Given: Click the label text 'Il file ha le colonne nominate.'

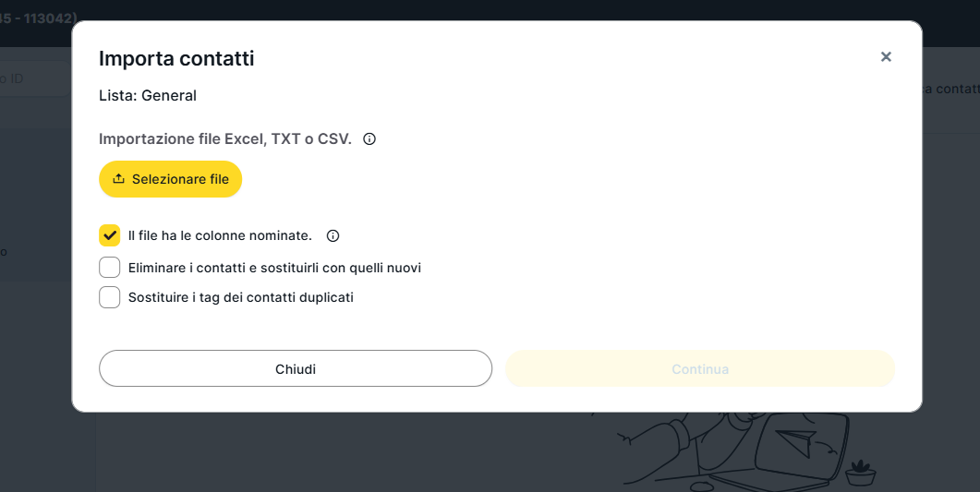Looking at the screenshot, I should click(x=220, y=235).
